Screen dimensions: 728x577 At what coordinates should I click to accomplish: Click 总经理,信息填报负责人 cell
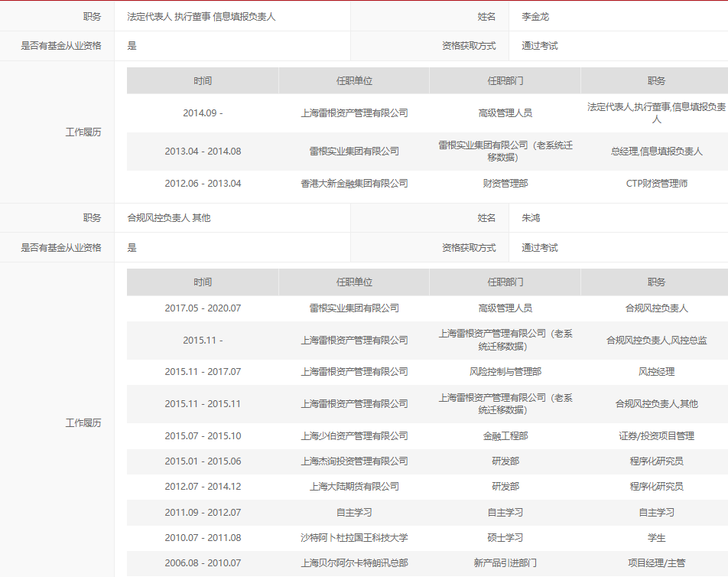[x=656, y=152]
